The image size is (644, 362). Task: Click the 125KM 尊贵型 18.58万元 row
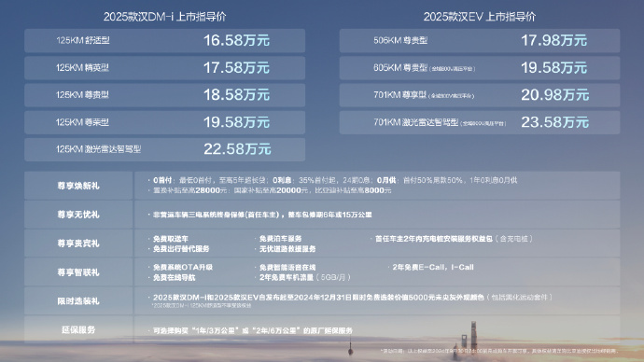coord(164,95)
